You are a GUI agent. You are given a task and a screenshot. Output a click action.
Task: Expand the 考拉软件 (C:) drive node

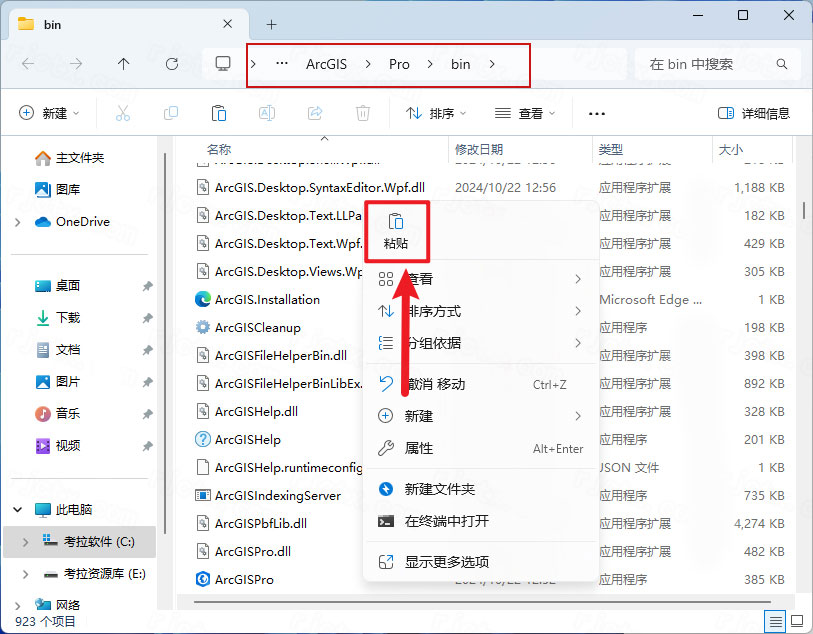(25, 542)
